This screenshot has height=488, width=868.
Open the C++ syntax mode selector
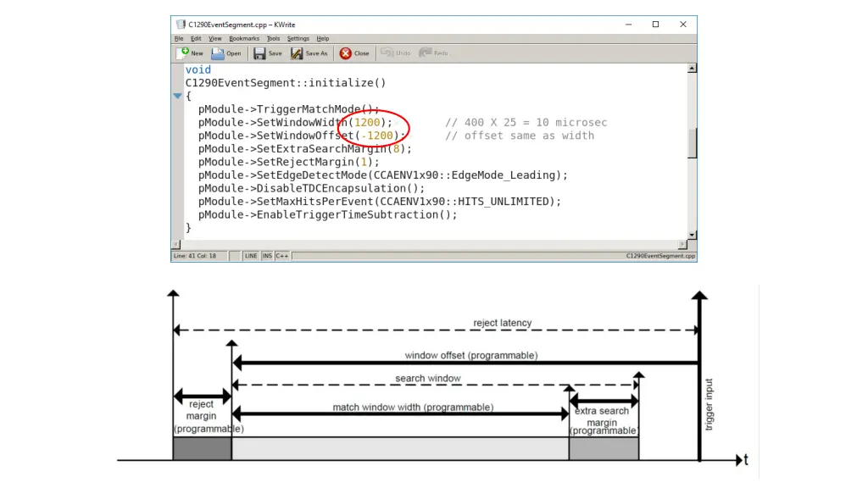tap(282, 256)
